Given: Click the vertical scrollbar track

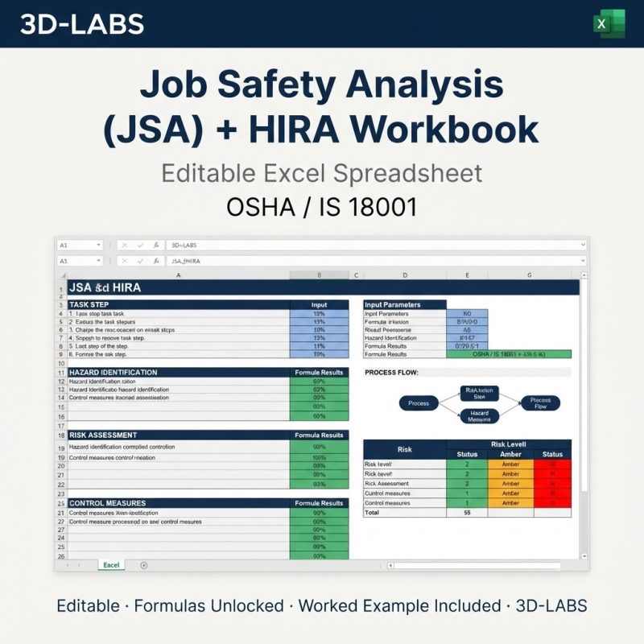Looking at the screenshot, I should (x=584, y=415).
